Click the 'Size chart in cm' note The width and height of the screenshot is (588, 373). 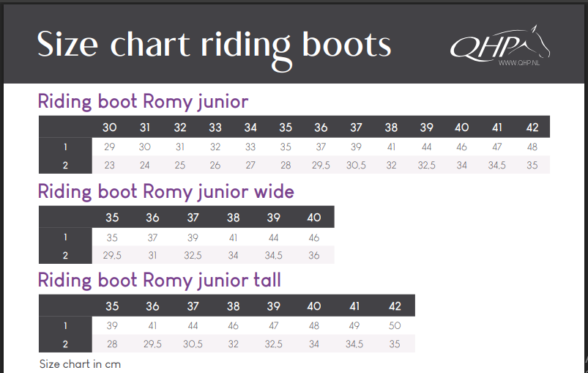tap(80, 363)
